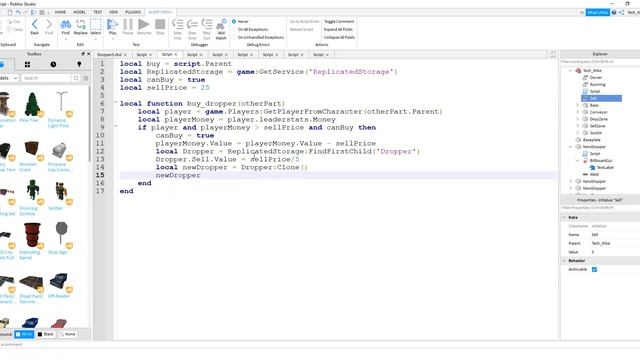640x360 pixels.
Task: Start the Play test button
Action: pos(112,27)
